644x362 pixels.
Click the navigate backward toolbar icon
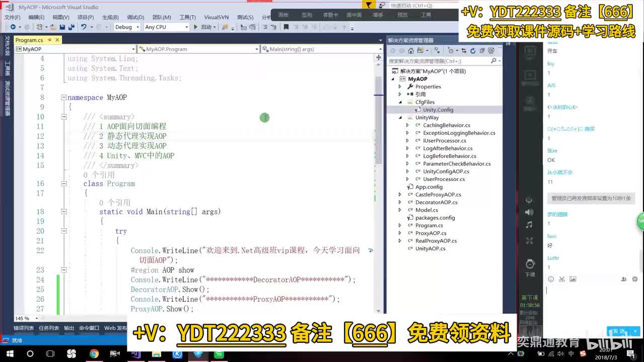13,27
